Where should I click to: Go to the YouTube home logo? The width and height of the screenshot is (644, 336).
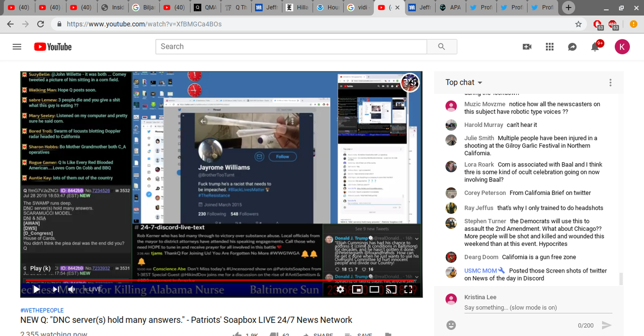pyautogui.click(x=53, y=47)
